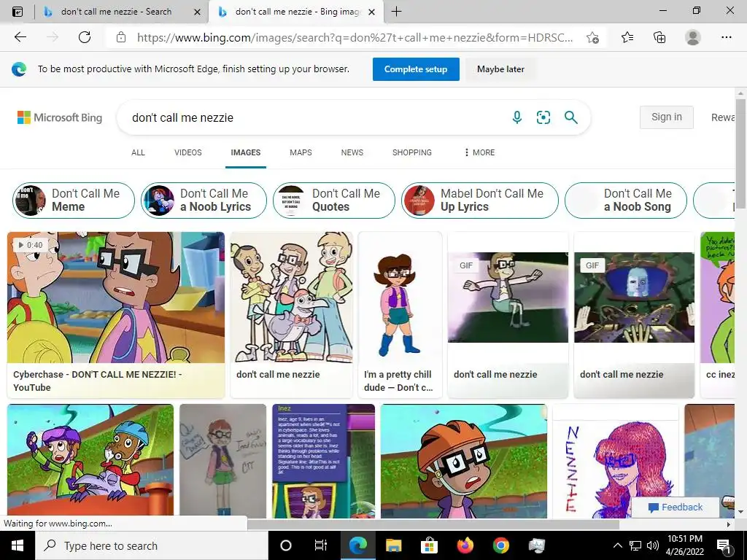
Task: Open Windows Start menu
Action: click(x=18, y=545)
